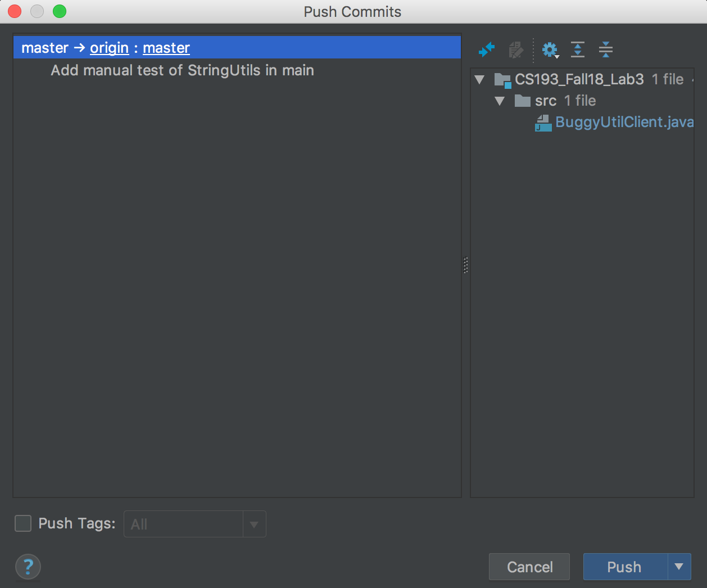Click the CS193_Fall18_Lab3 module folder icon
The image size is (707, 588).
[x=502, y=80]
